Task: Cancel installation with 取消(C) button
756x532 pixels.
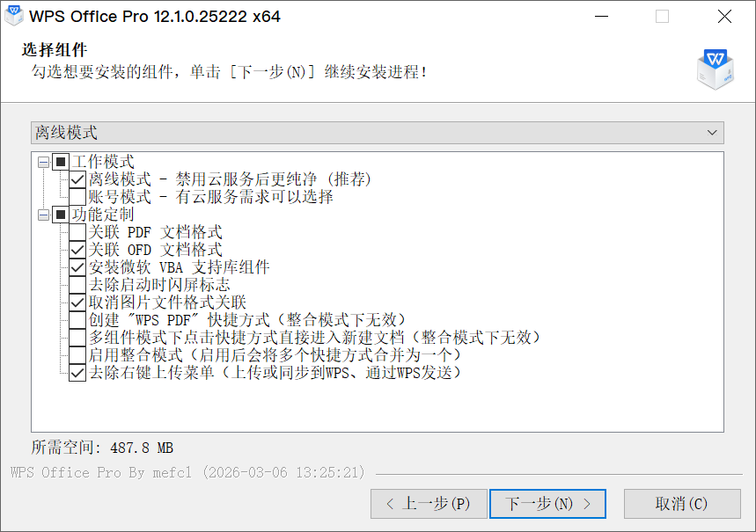Action: tap(682, 504)
